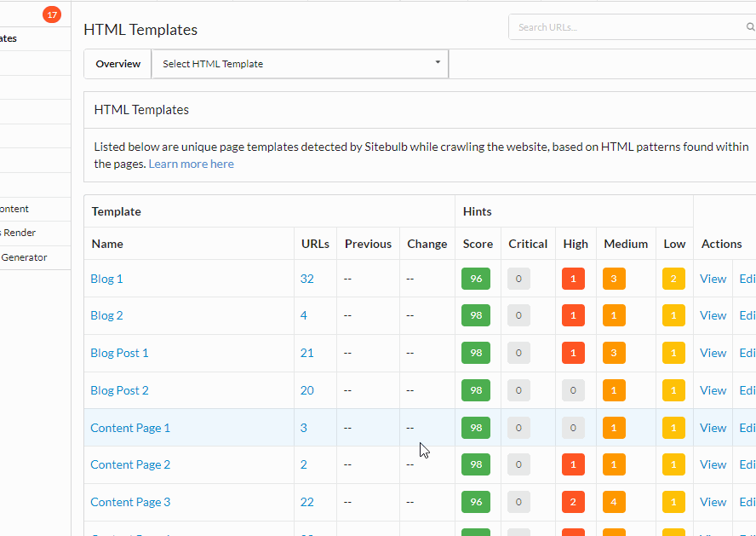Click the yellow Low badge for Content Page 1
This screenshot has height=536, width=756.
point(673,428)
